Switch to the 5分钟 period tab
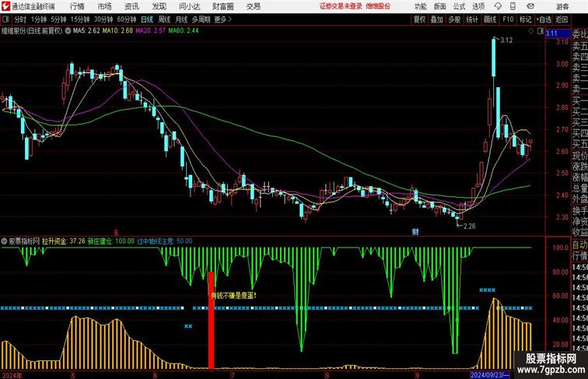Image resolution: width=588 pixels, height=379 pixels. (58, 19)
